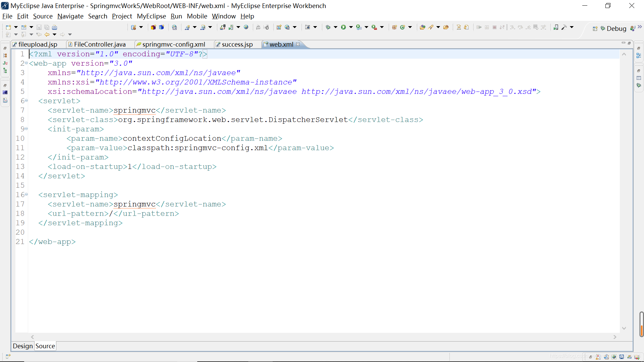Click the Run with coverage toolbar icon
The image size is (644, 362).
point(359,27)
